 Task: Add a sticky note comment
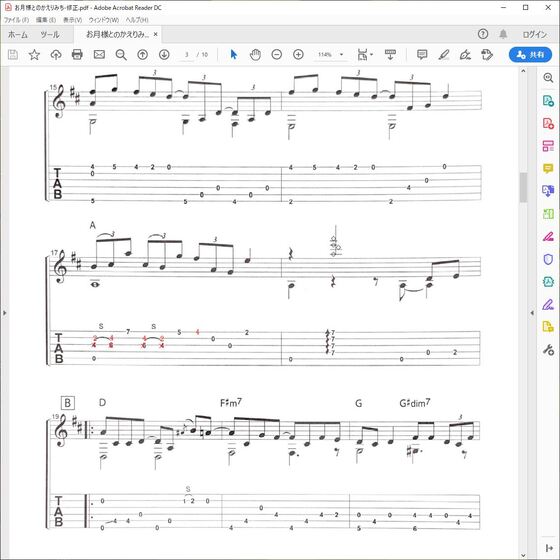pos(422,55)
